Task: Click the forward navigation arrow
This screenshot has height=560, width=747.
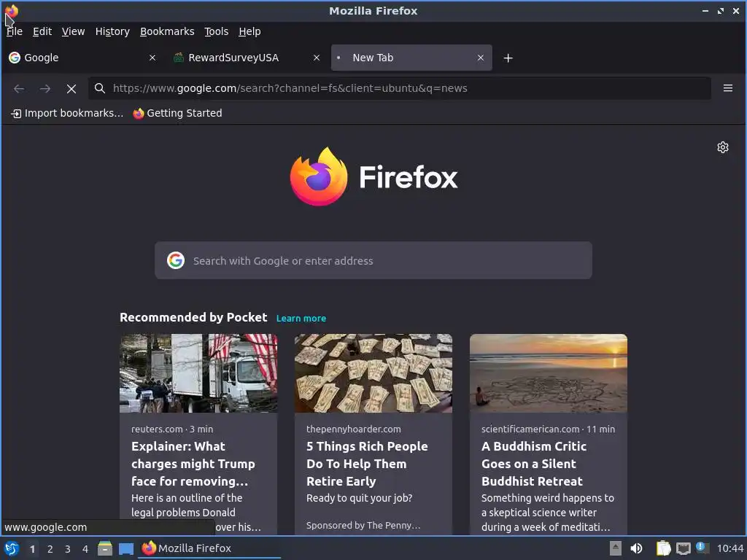Action: (x=45, y=88)
